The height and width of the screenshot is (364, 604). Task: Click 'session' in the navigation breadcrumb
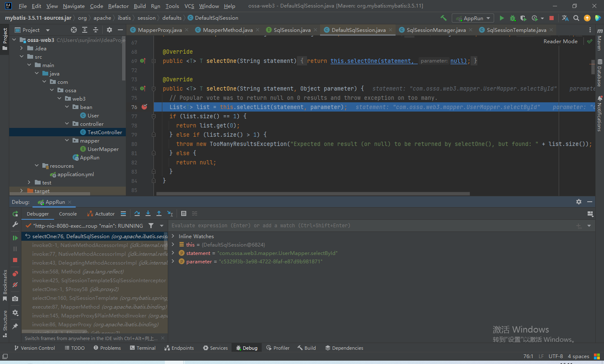146,18
